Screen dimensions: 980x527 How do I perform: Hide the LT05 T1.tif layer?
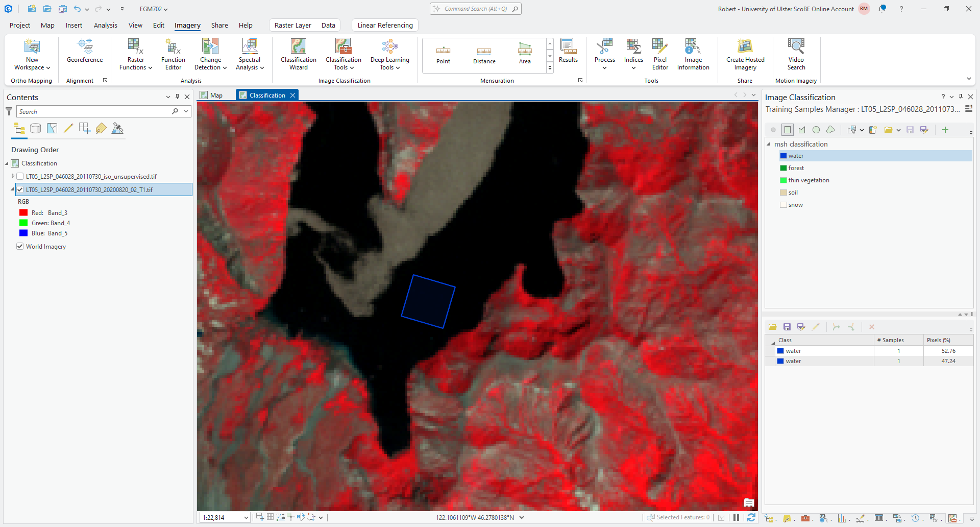20,190
